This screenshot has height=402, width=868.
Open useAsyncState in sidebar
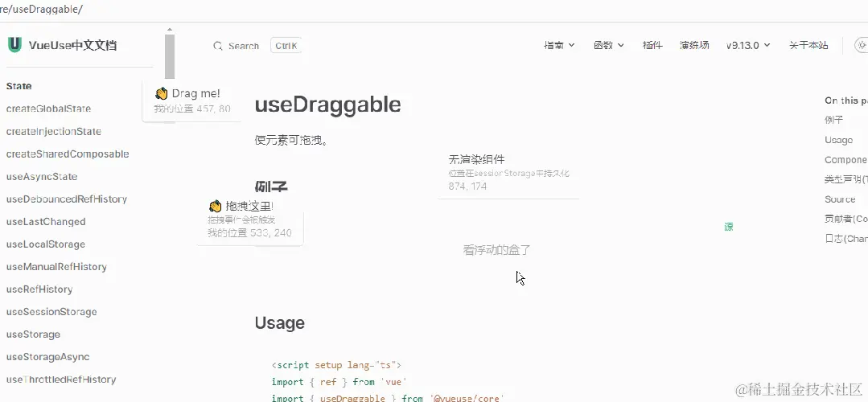tap(42, 176)
